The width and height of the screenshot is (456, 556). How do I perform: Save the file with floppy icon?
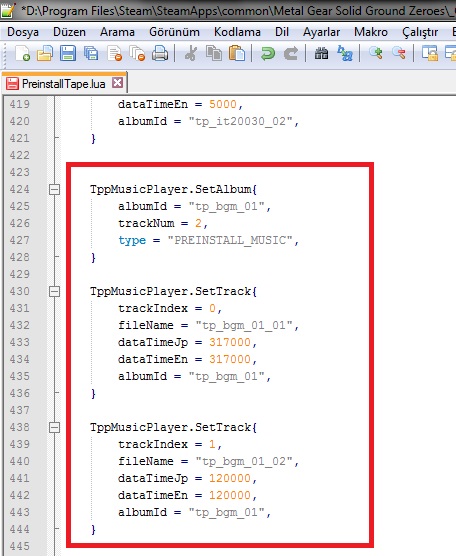coord(68,54)
